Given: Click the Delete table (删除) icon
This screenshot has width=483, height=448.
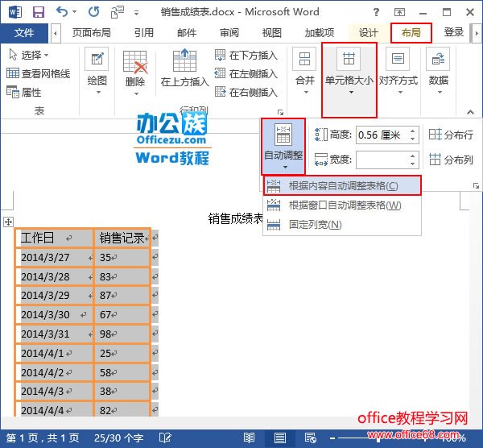Looking at the screenshot, I should tap(135, 63).
